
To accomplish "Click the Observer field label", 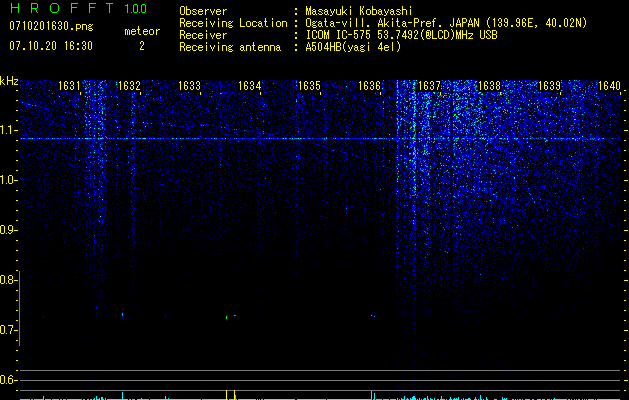I will tap(203, 11).
